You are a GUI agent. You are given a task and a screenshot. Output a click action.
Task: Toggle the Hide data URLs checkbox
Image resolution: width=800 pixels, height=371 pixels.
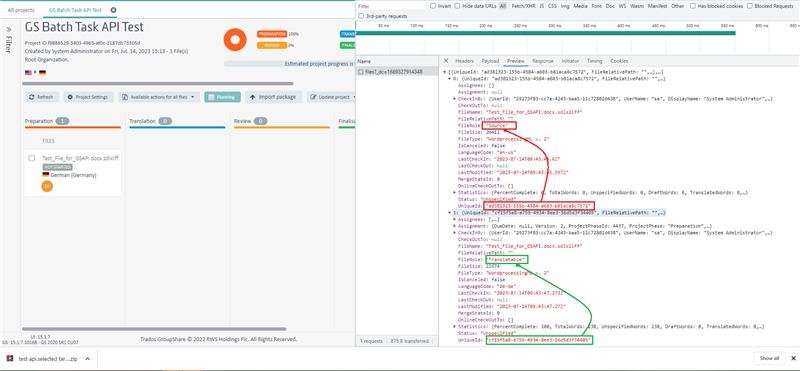(x=458, y=6)
